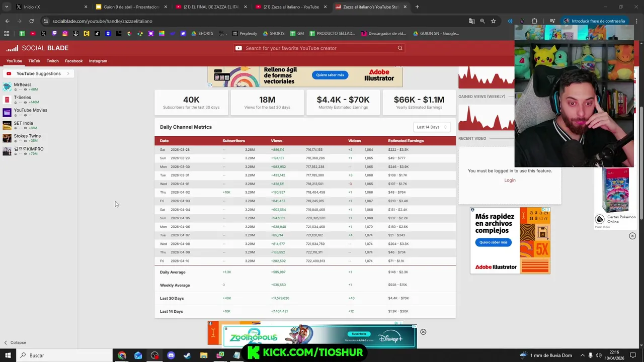Open Steam from the taskbar
Image resolution: width=644 pixels, height=362 pixels.
187,355
